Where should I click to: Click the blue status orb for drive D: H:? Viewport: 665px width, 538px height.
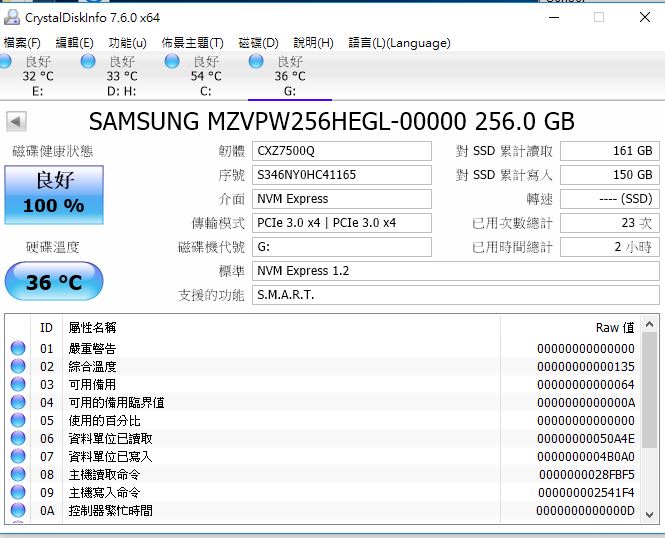tap(88, 61)
